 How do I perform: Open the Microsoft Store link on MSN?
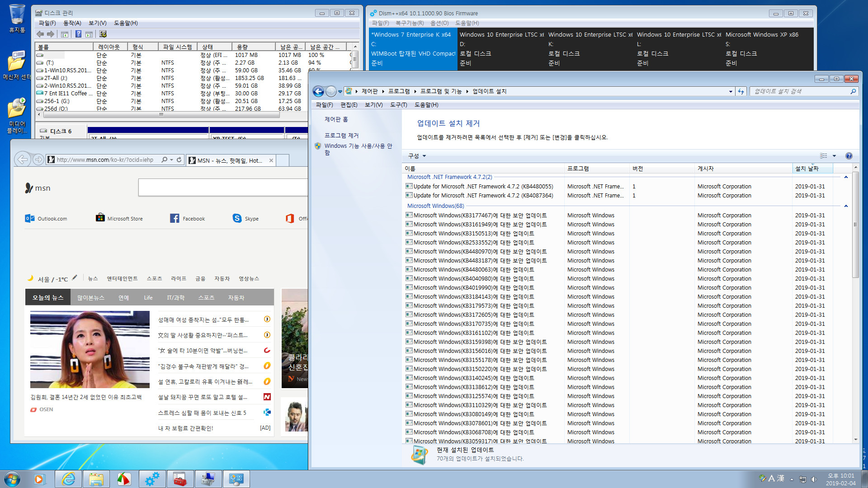[119, 218]
